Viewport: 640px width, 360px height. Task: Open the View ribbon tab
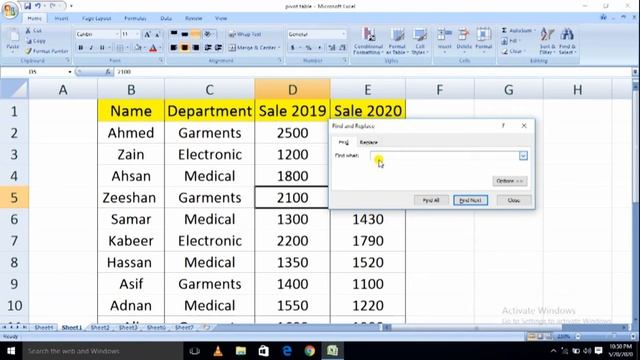(221, 18)
